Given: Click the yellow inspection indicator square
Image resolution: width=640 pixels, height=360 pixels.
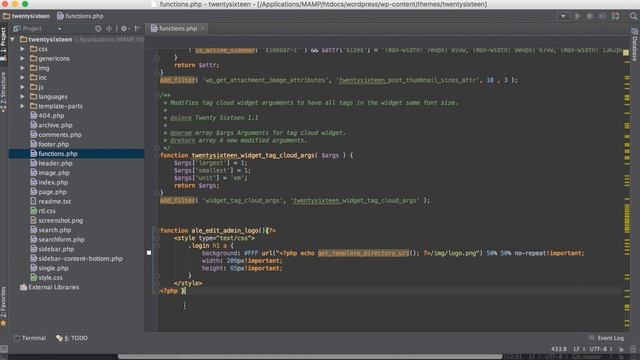Looking at the screenshot, I should tap(626, 52).
